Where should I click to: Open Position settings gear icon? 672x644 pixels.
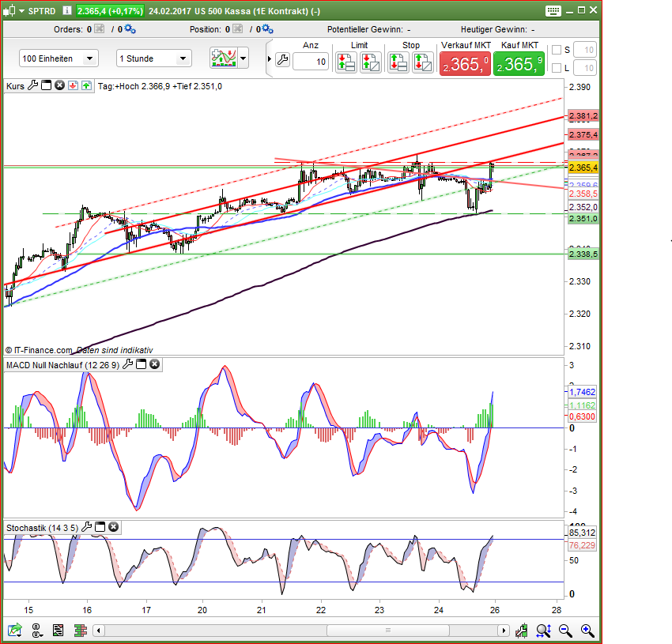click(x=268, y=28)
